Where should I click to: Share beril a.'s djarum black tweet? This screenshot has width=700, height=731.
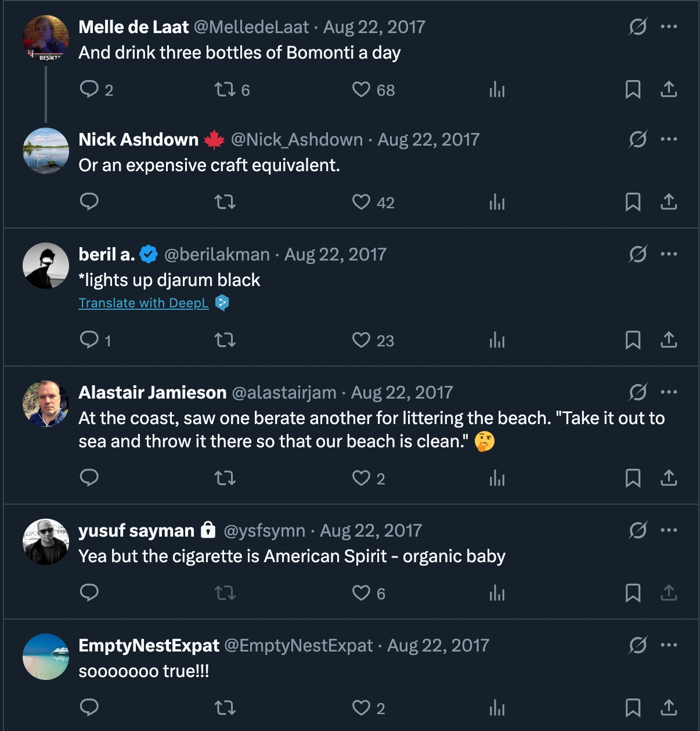pyautogui.click(x=669, y=340)
